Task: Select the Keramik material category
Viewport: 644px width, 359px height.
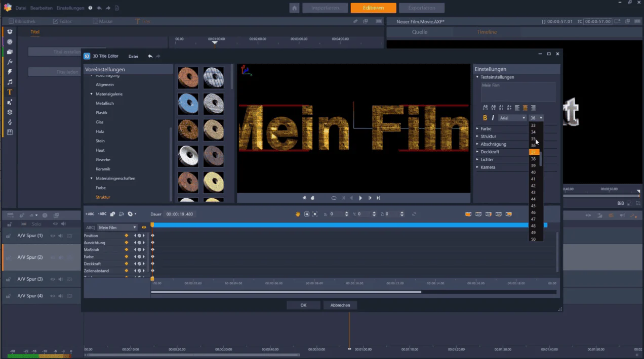Action: pyautogui.click(x=103, y=169)
